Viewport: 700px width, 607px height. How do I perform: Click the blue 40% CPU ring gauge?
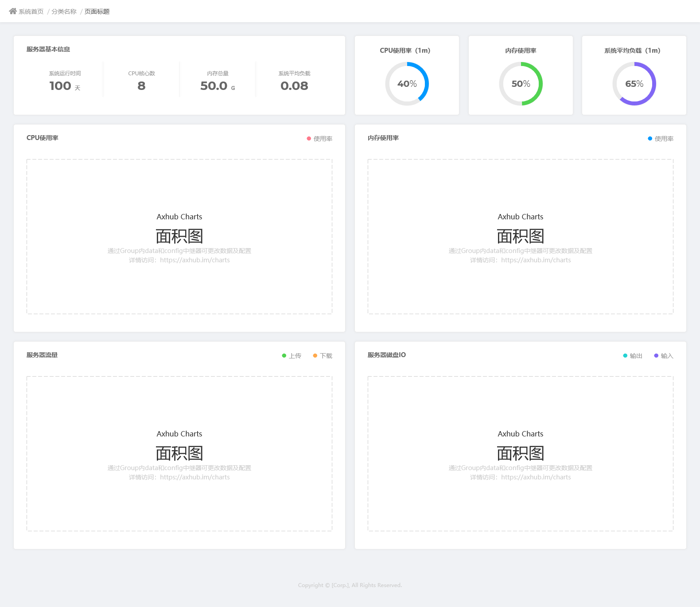pyautogui.click(x=407, y=84)
